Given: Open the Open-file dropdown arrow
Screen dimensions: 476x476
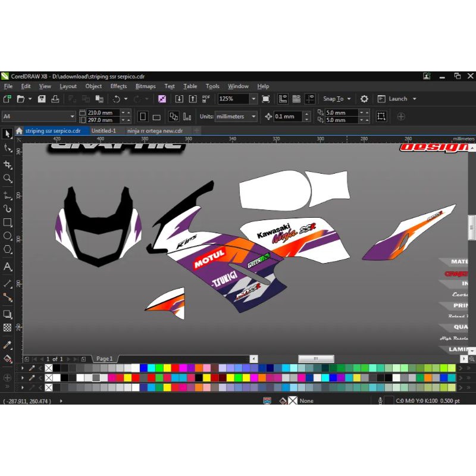Looking at the screenshot, I should (x=30, y=99).
